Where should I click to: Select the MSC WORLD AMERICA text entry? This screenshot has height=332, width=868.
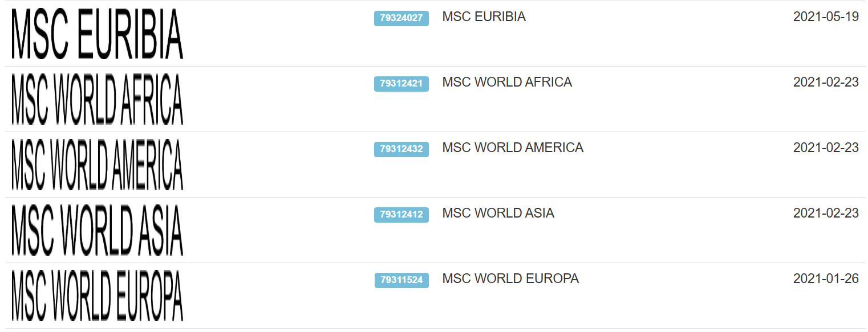513,148
